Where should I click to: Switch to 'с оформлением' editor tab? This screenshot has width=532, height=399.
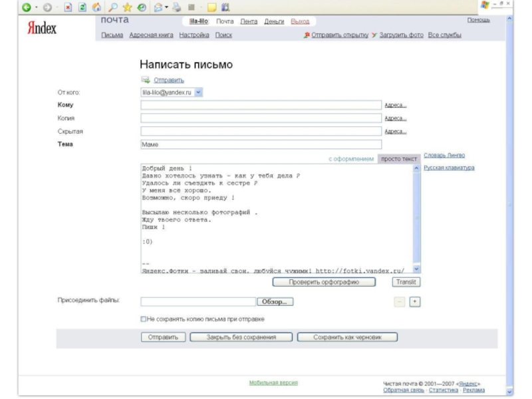(352, 159)
